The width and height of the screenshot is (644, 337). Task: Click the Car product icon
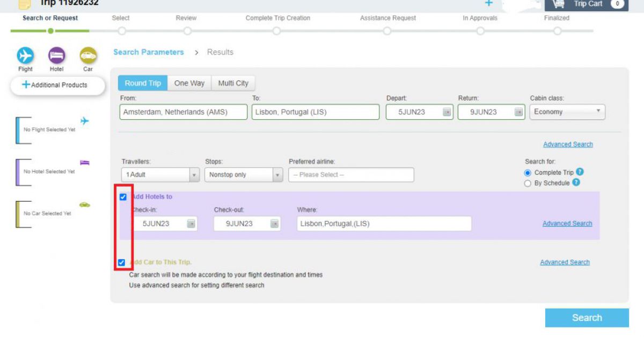point(88,55)
